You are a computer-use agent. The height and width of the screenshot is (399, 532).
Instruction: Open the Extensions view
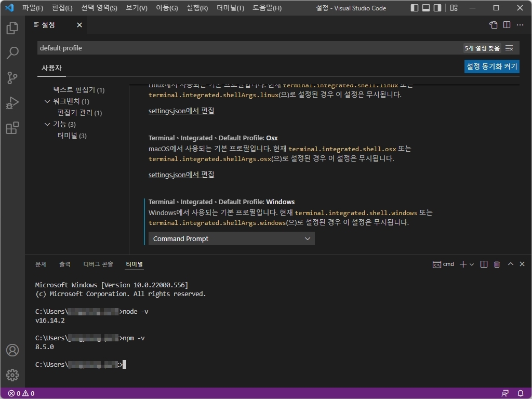coord(12,128)
